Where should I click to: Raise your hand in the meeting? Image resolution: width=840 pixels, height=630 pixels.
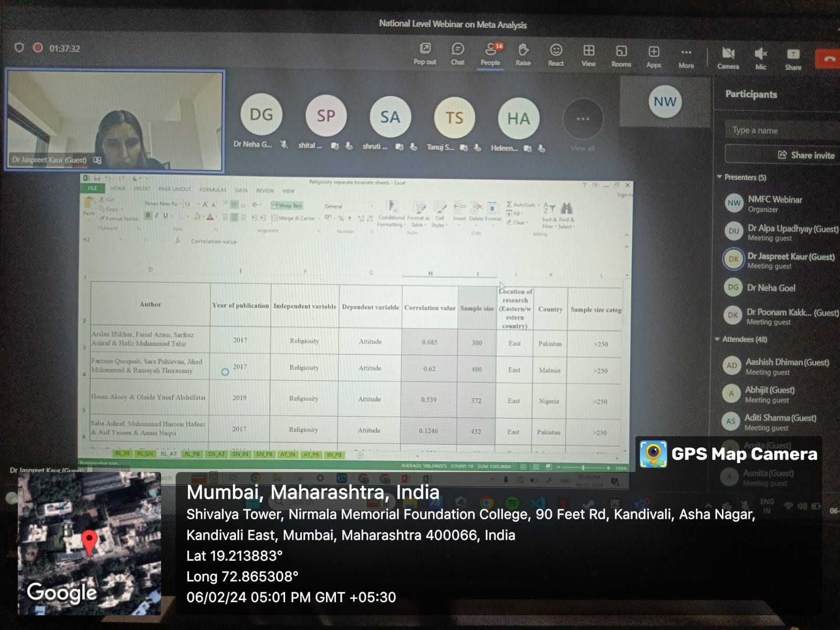523,54
